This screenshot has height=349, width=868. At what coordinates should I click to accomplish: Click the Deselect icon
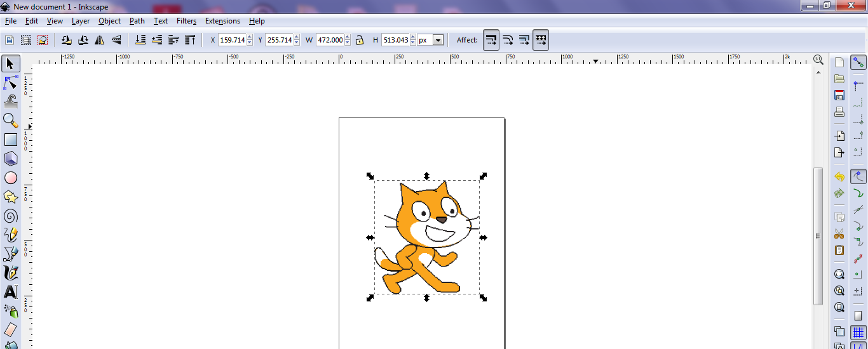[43, 40]
